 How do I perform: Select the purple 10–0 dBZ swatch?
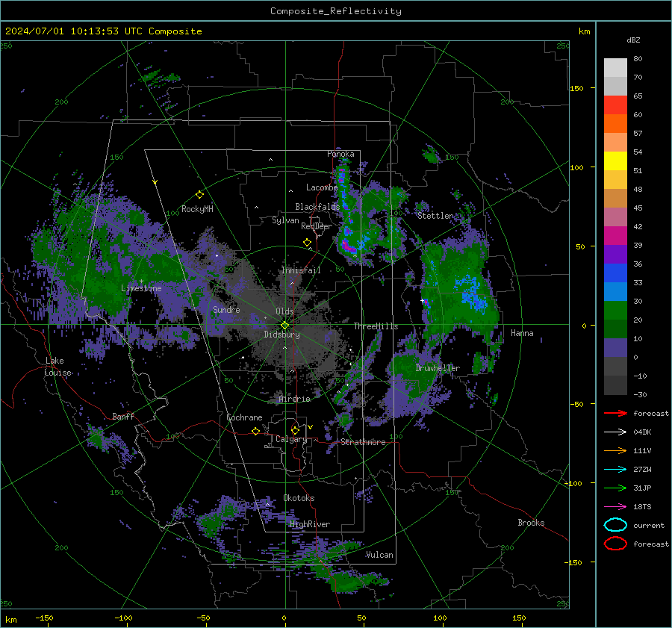(x=615, y=348)
